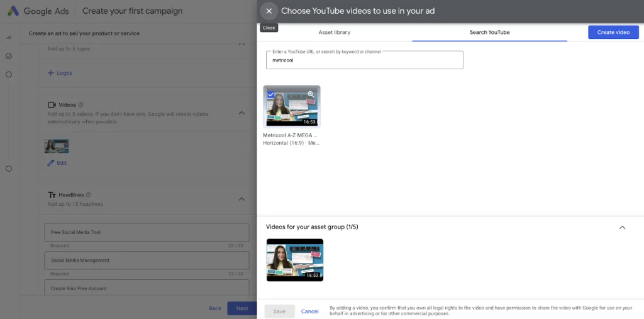644x319 pixels.
Task: Click the Cancel link
Action: pyautogui.click(x=309, y=311)
